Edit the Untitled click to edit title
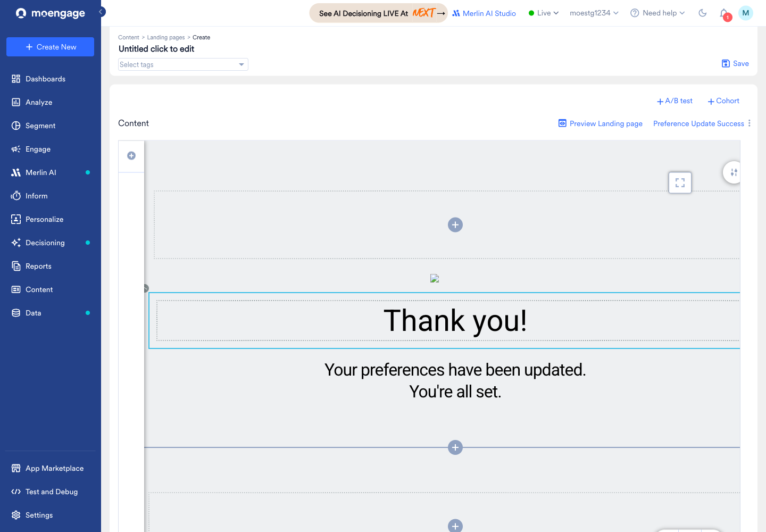Viewport: 766px width, 532px height. [x=156, y=49]
